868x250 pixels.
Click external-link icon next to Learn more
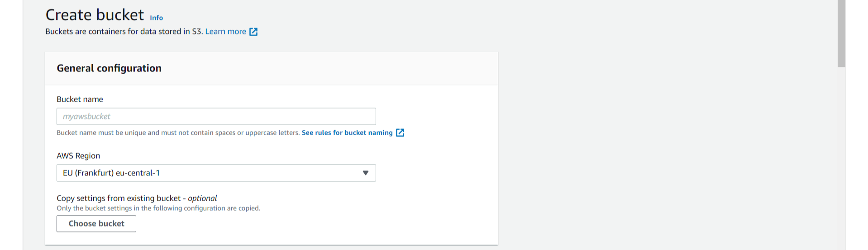click(253, 32)
